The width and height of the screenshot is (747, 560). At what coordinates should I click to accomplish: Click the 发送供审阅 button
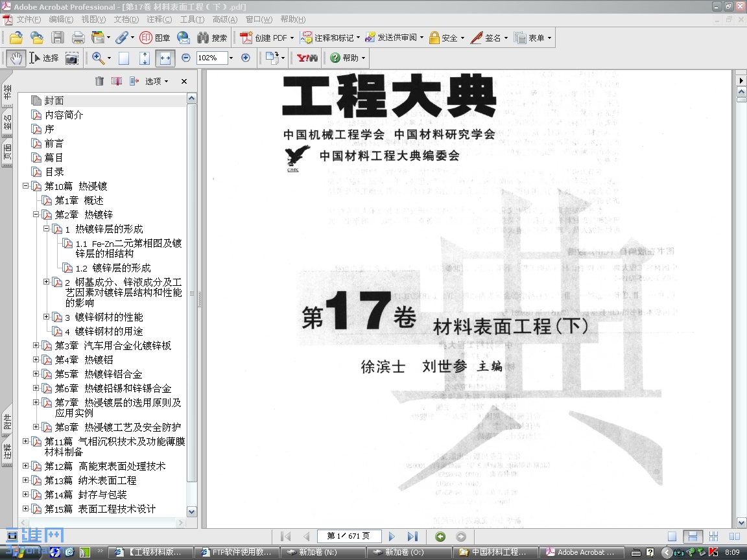point(394,38)
